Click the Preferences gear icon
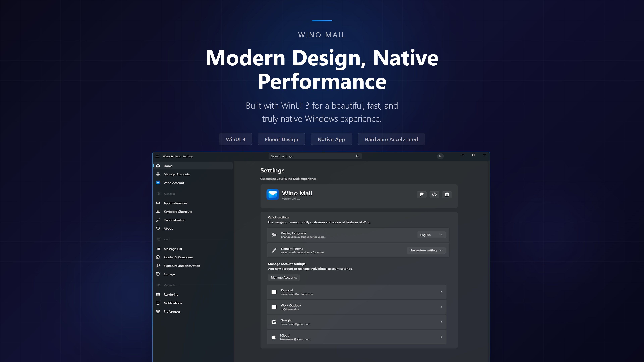Screen dimensions: 644x362 click(158, 311)
